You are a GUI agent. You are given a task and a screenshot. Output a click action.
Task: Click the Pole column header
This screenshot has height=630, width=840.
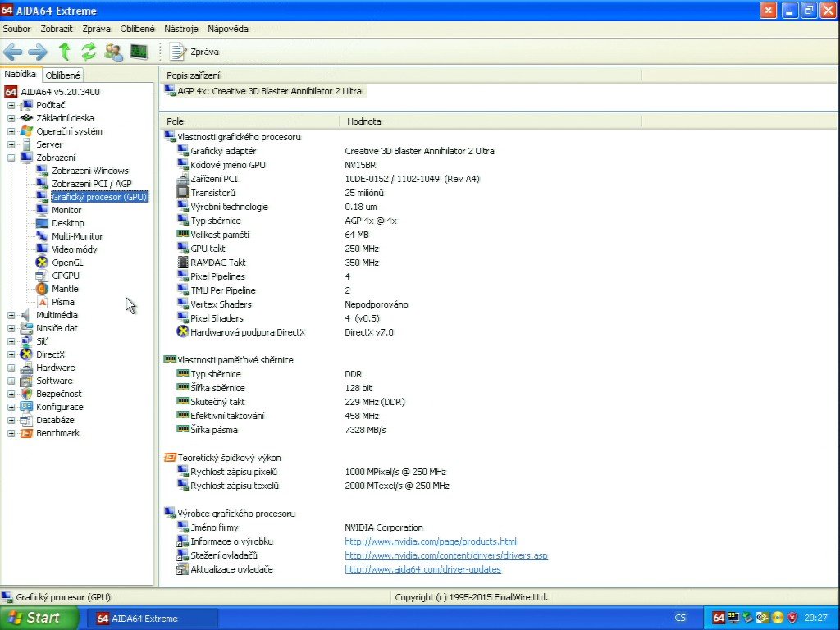point(249,121)
